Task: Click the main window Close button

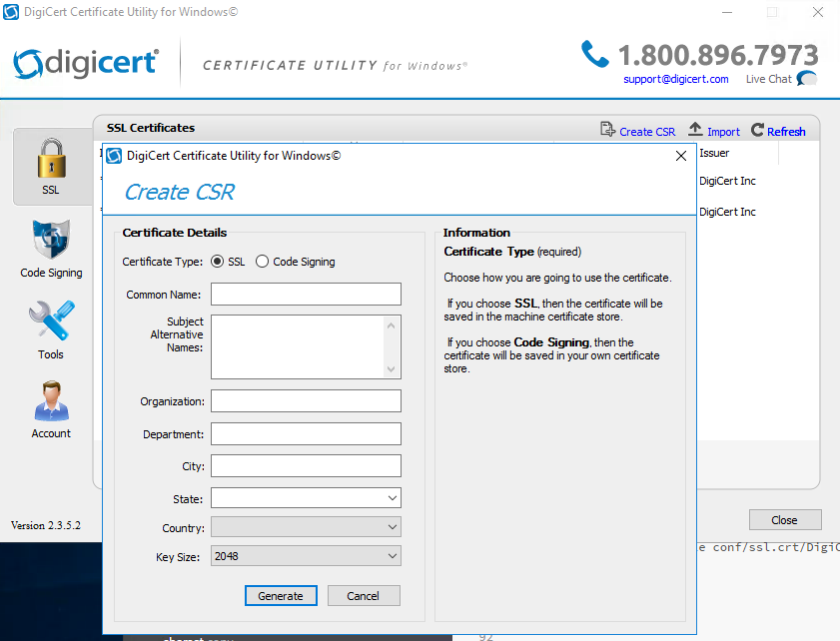Action: point(785,520)
